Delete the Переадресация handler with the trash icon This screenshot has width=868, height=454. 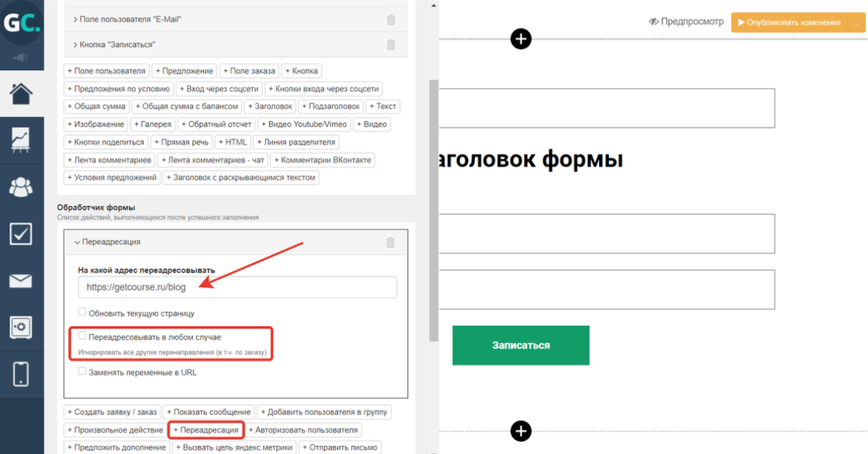point(391,242)
